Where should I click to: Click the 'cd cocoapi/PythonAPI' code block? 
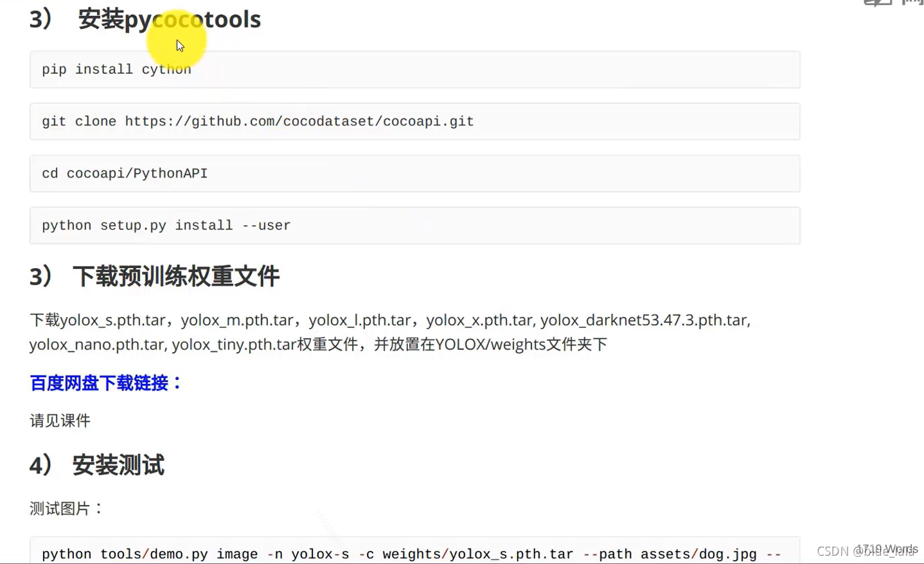(414, 174)
